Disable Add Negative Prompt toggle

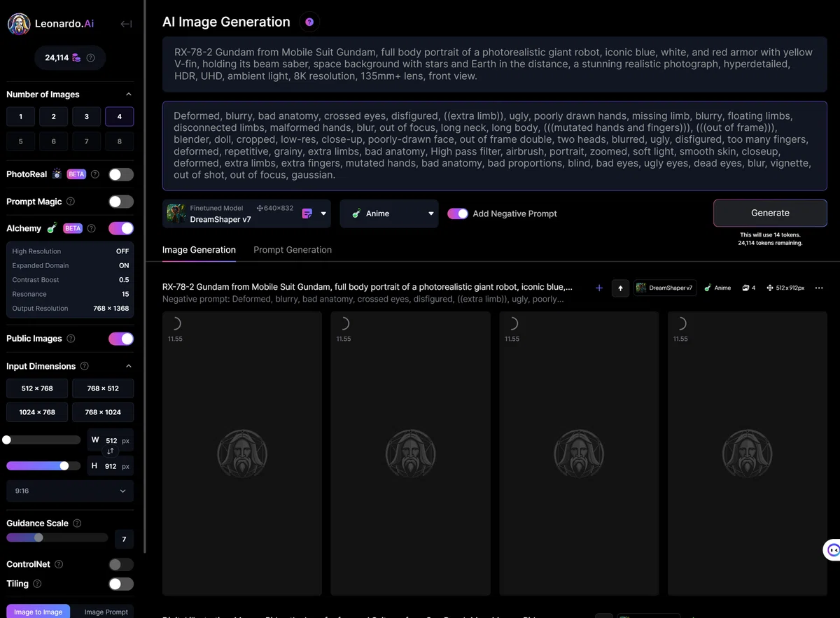[458, 213]
